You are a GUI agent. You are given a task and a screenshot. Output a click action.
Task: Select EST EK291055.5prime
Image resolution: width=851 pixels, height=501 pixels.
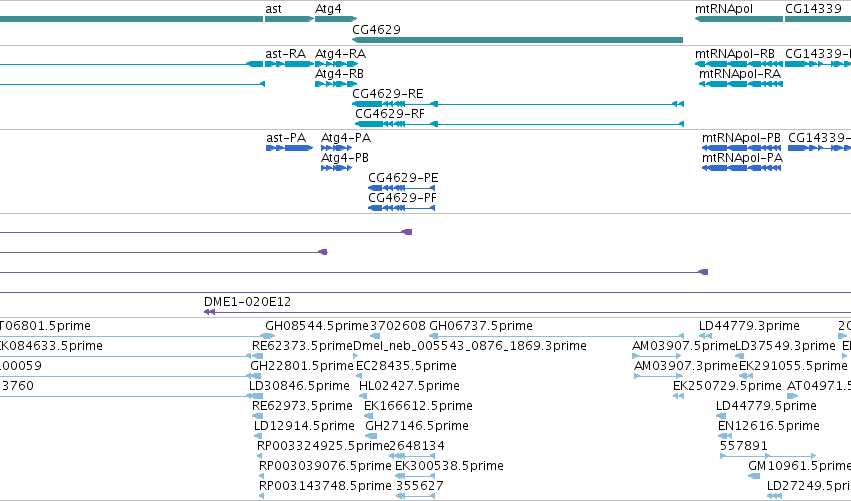tap(793, 366)
